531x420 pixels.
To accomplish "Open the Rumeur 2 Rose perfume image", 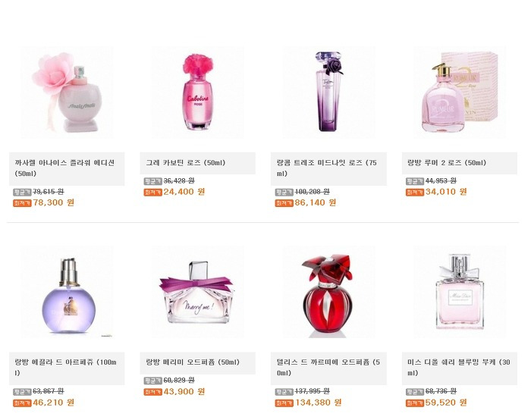I will tap(460, 92).
